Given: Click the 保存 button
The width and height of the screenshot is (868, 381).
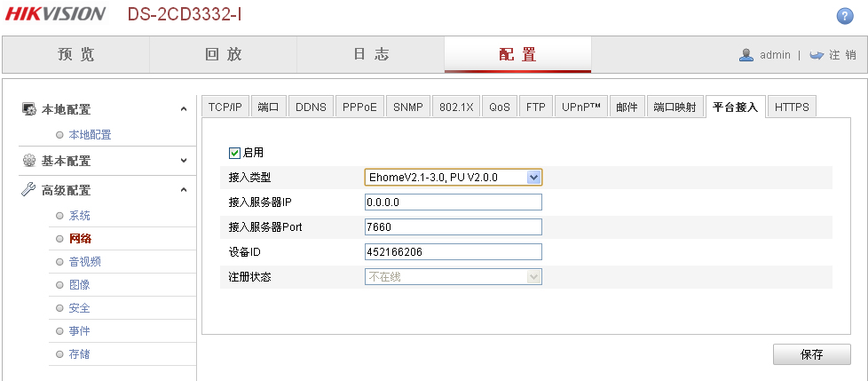Looking at the screenshot, I should point(812,354).
